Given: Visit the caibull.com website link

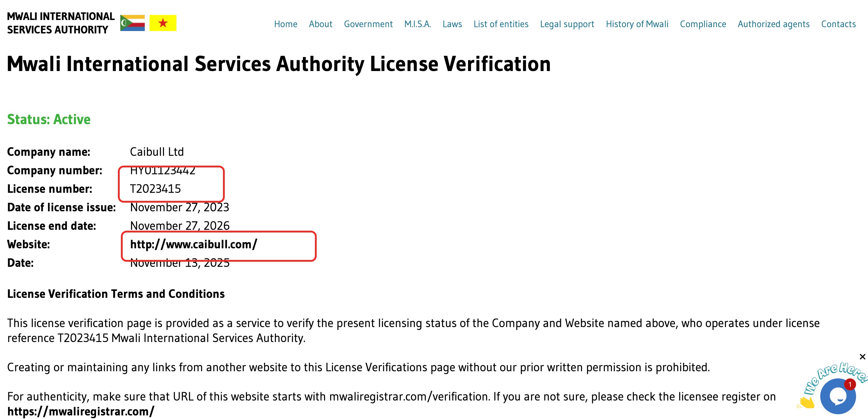Looking at the screenshot, I should pos(193,244).
